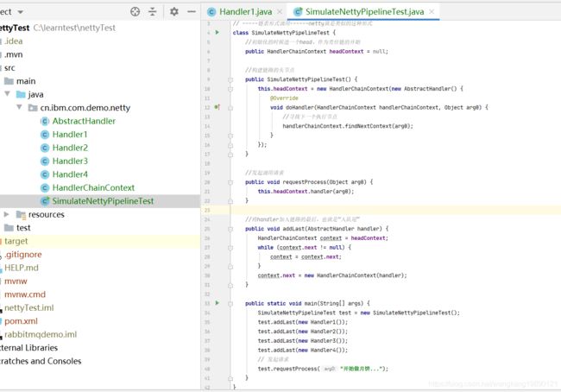Click the SimulateNettyPipelineTest runnable class icon
The height and width of the screenshot is (392, 561).
coord(45,201)
